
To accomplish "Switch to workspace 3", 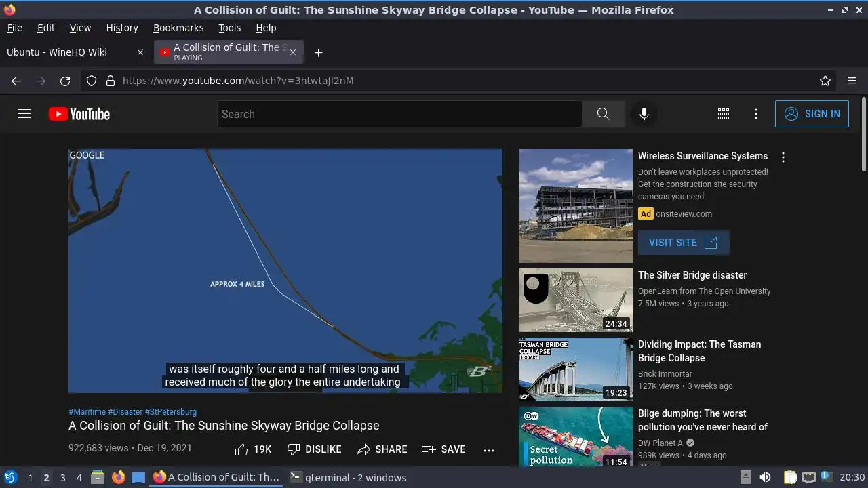I will (x=62, y=477).
